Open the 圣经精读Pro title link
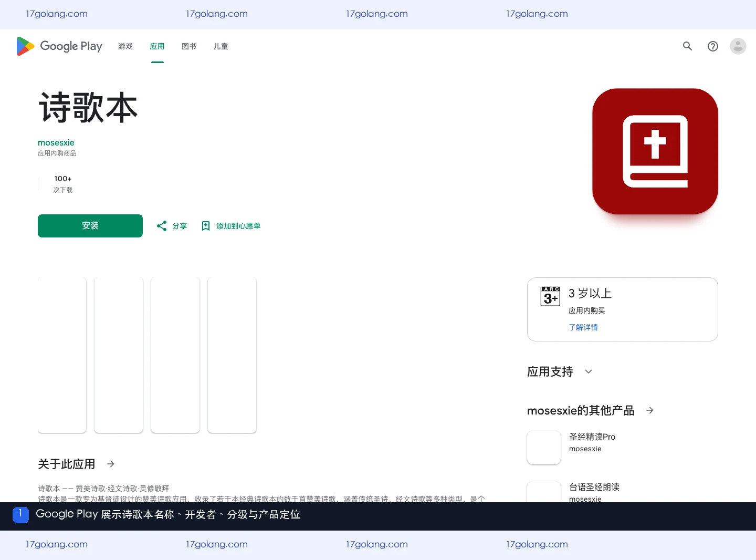 (x=592, y=437)
